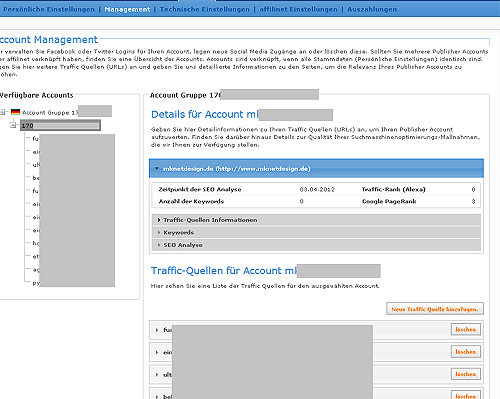Viewport: 500px width, 399px height.
Task: Click the Account Gruppe 17 tree label
Action: [x=50, y=113]
